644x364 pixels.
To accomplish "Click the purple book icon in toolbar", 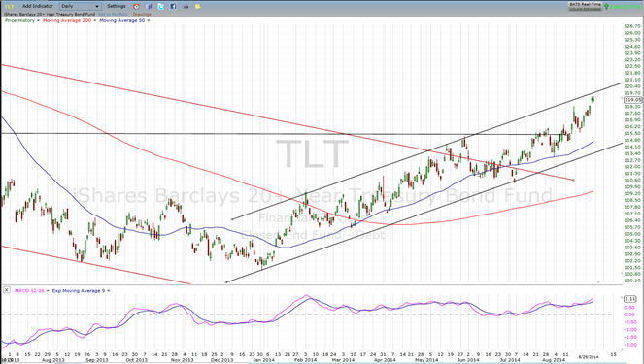I will click(x=149, y=6).
